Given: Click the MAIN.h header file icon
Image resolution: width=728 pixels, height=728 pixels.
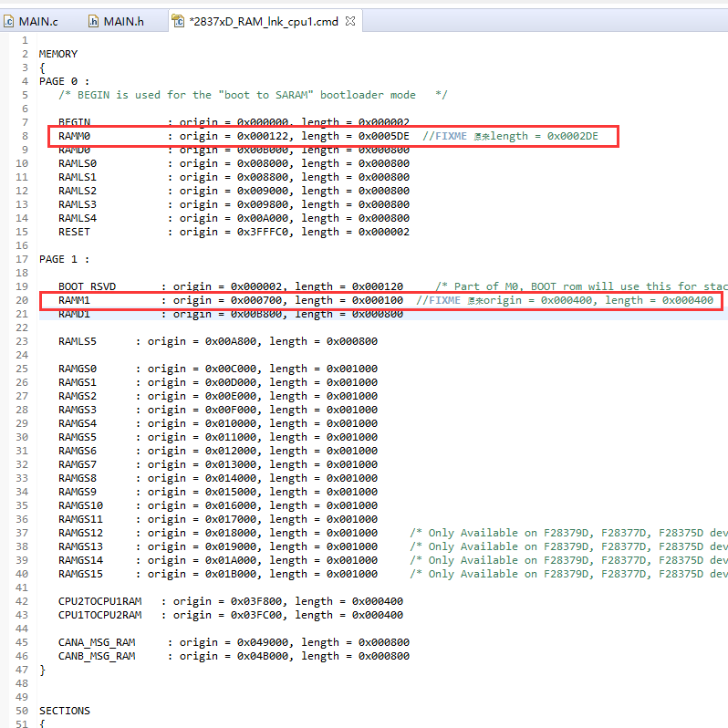Looking at the screenshot, I should pyautogui.click(x=93, y=21).
